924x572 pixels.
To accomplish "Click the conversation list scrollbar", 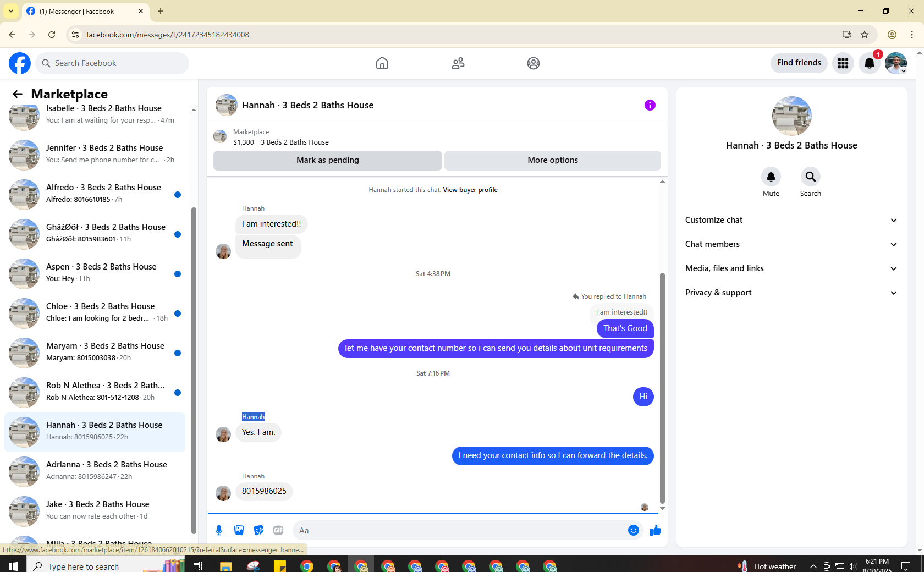I will pos(194,370).
